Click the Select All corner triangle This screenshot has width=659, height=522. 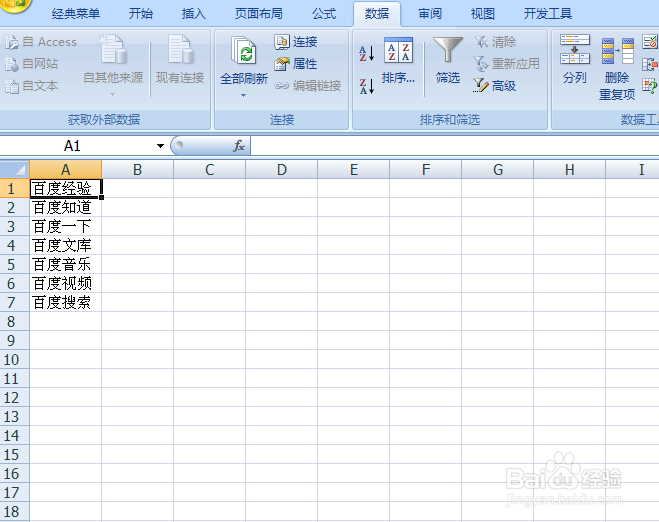pyautogui.click(x=15, y=170)
